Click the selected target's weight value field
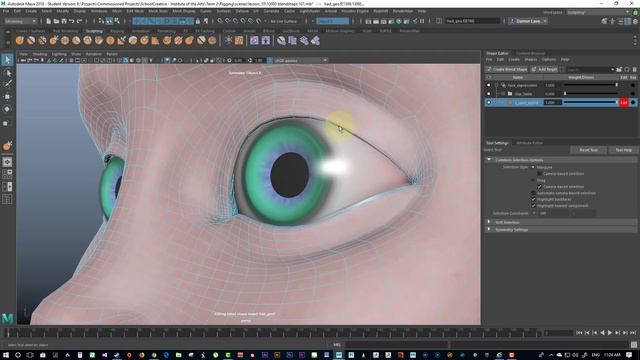 pos(553,102)
